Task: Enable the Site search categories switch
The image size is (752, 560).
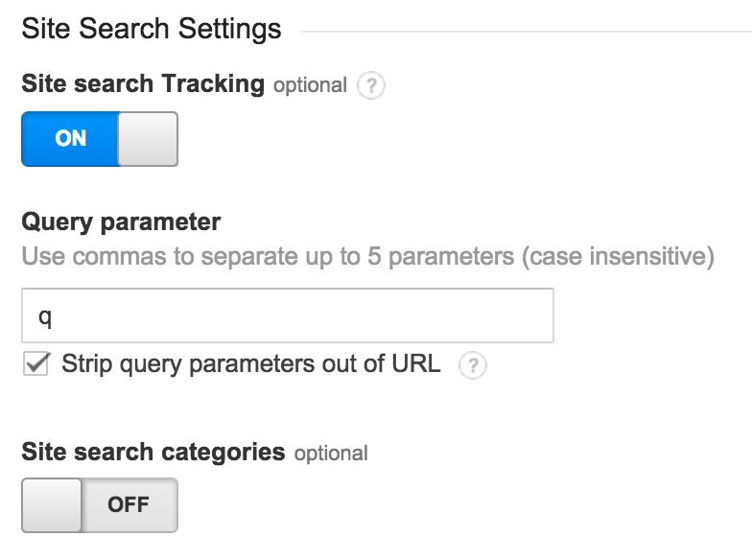Action: point(100,504)
